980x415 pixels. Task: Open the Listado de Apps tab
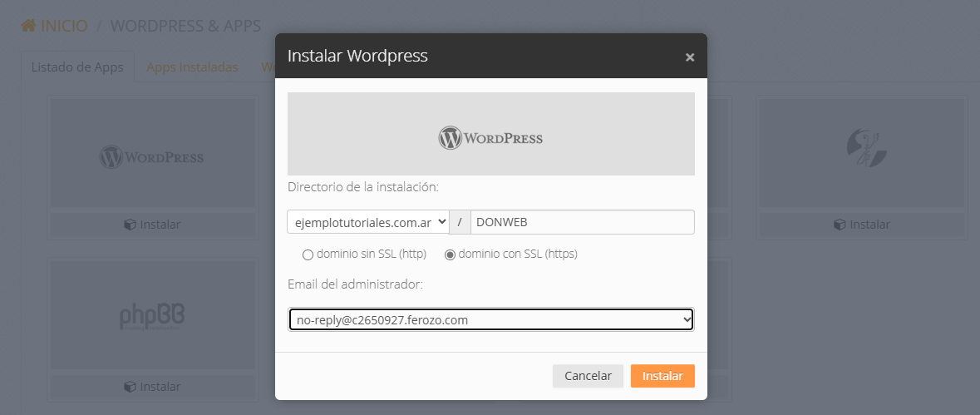77,67
